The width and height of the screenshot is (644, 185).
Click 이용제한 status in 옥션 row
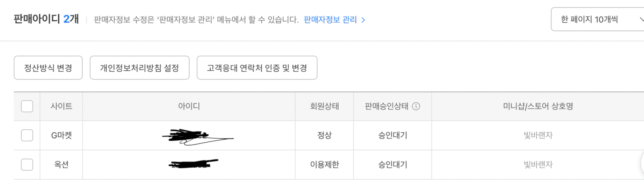[x=324, y=165]
